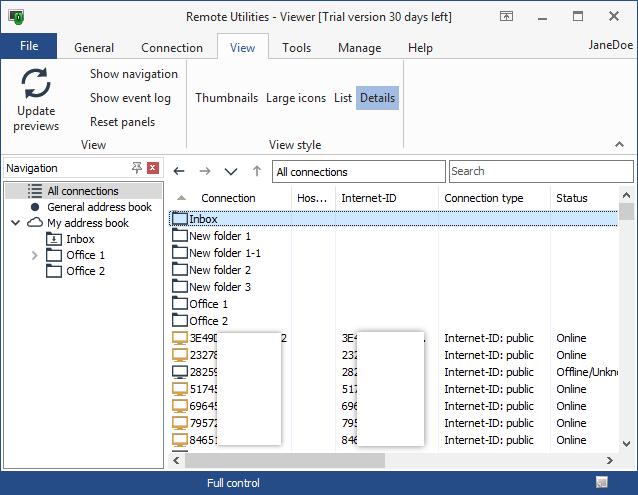The image size is (638, 495).
Task: Click the 2327 connection monitor icon
Action: pyautogui.click(x=179, y=355)
